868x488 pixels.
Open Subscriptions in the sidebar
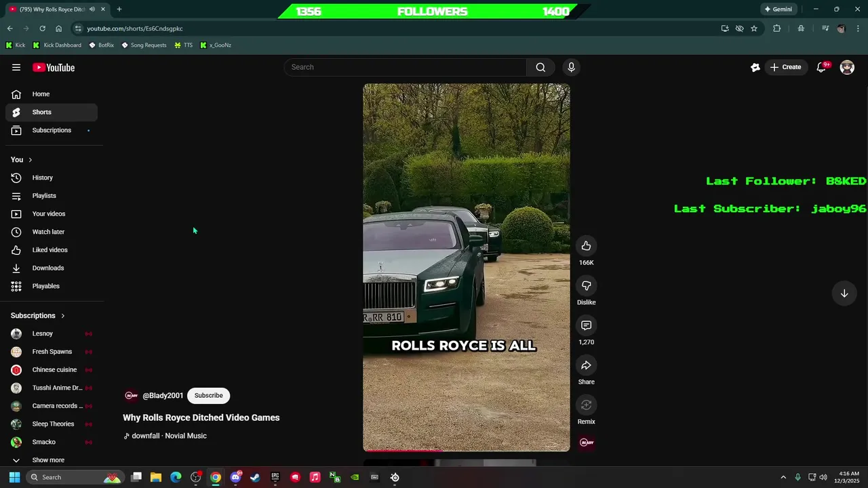coord(52,130)
